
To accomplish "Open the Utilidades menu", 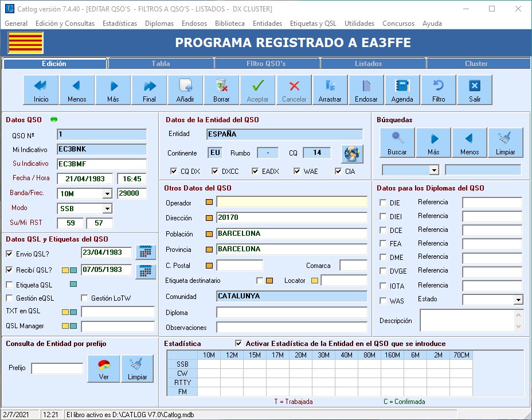I will pyautogui.click(x=359, y=24).
